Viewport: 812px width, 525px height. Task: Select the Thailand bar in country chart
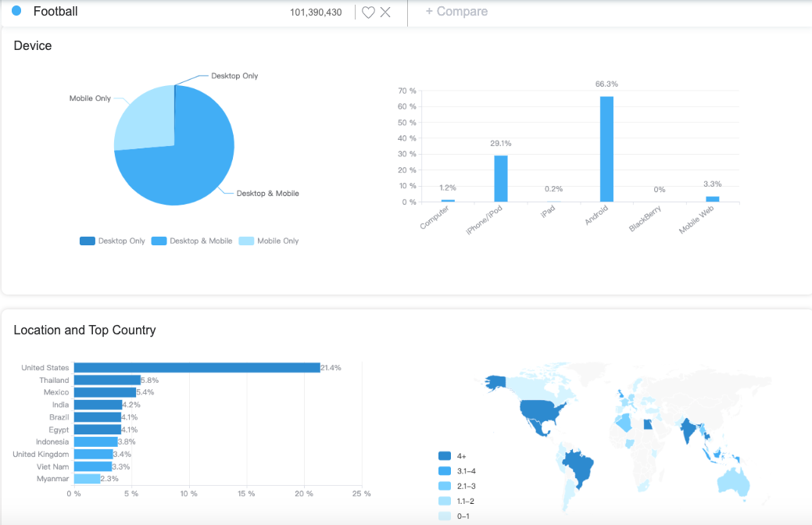click(x=107, y=380)
